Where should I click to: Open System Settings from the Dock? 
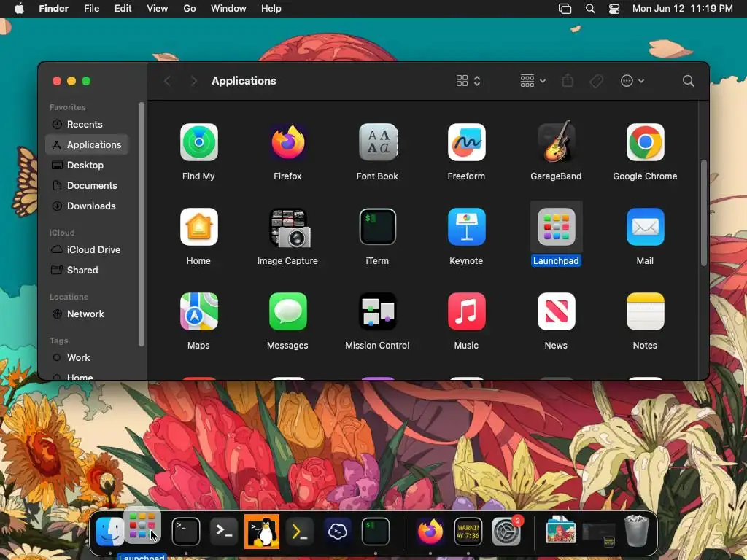pos(506,532)
